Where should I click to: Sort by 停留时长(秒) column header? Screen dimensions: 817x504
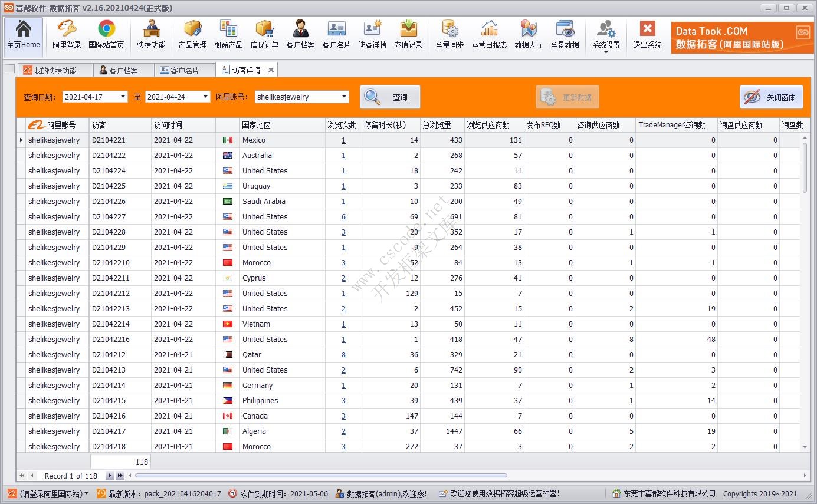pyautogui.click(x=391, y=125)
